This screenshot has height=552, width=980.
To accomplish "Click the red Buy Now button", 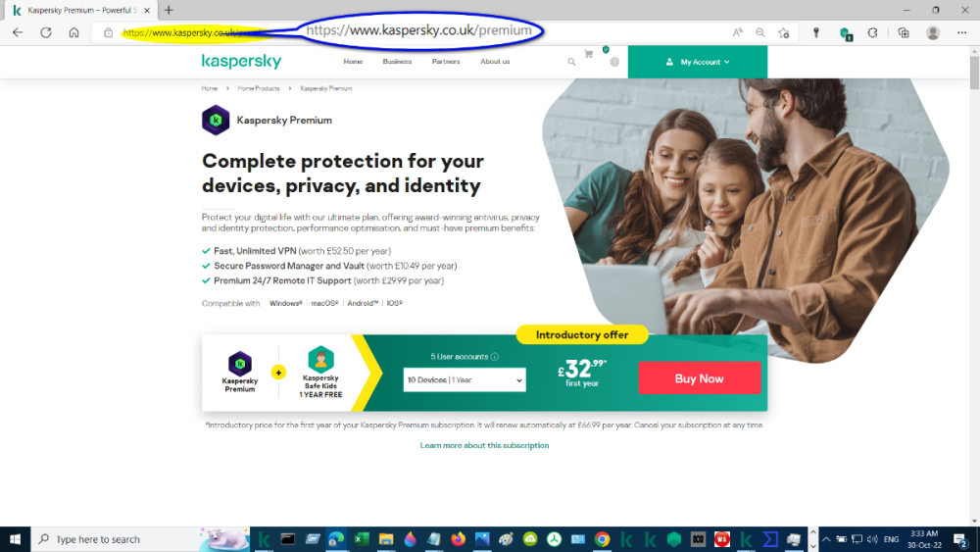I will (x=700, y=378).
